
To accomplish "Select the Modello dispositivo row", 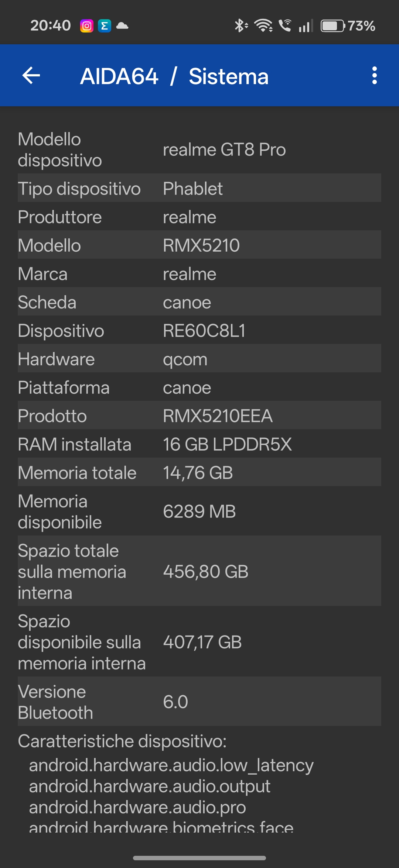I will click(x=199, y=150).
